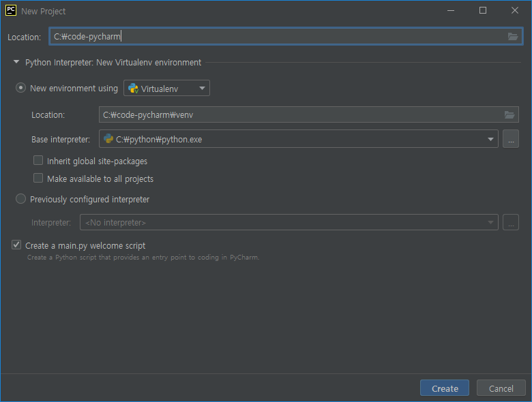Click the project Location input field
Viewport: 532px width, 402px height.
click(x=286, y=36)
